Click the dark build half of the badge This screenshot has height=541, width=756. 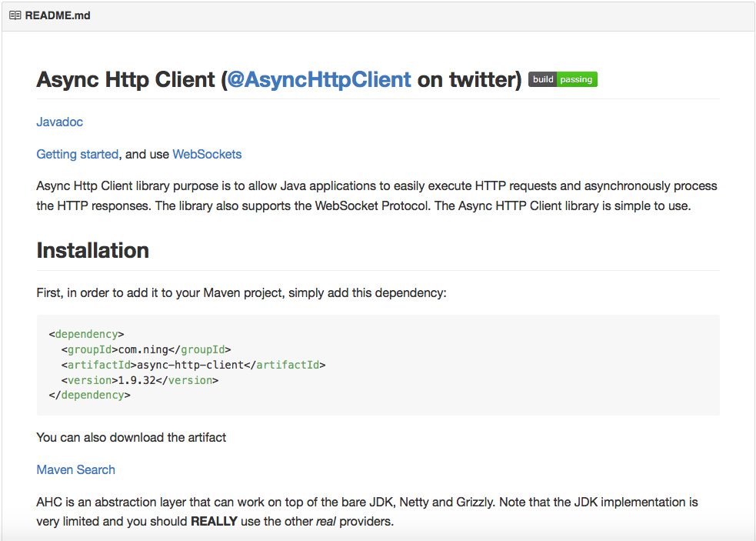(541, 79)
